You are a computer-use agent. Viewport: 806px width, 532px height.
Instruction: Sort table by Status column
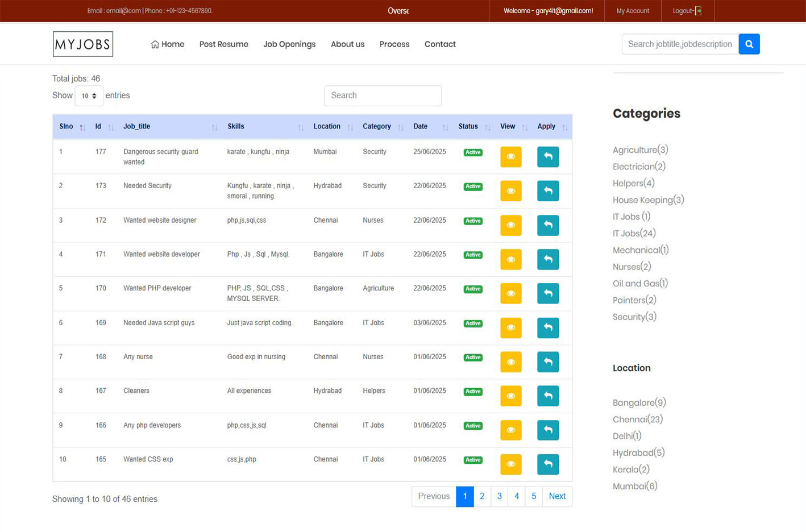click(x=474, y=127)
